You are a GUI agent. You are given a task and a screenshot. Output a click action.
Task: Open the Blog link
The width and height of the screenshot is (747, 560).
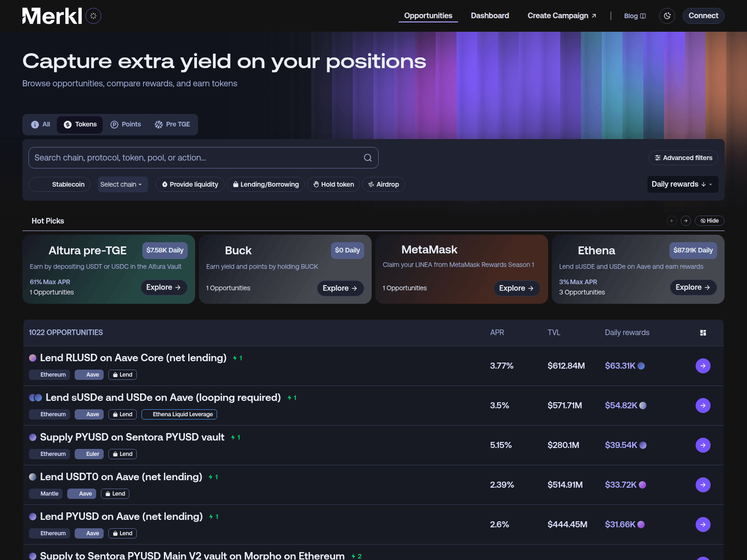pyautogui.click(x=634, y=16)
